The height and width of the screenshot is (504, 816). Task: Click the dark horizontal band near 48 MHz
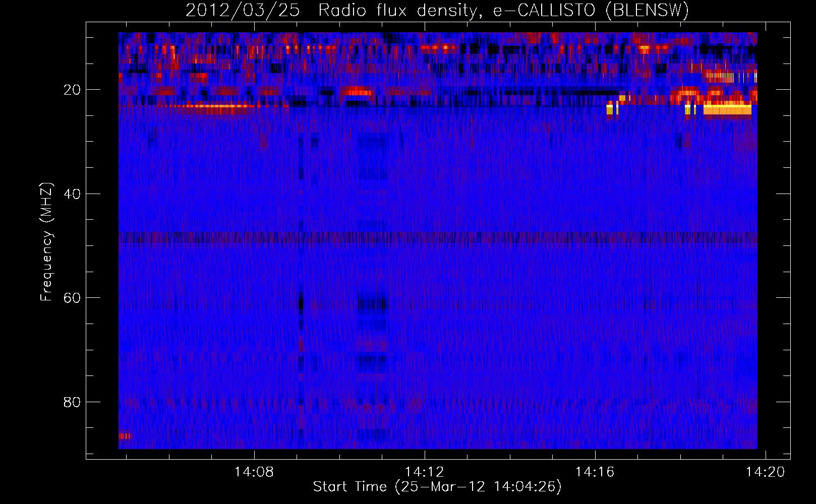pyautogui.click(x=438, y=237)
